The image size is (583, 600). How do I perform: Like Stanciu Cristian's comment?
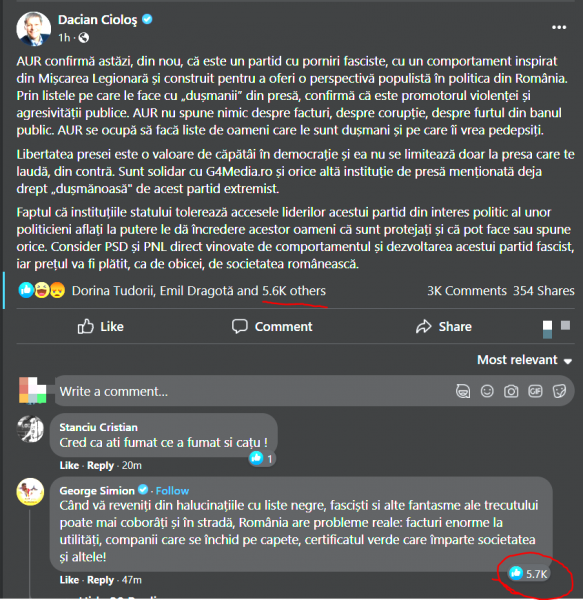(69, 465)
